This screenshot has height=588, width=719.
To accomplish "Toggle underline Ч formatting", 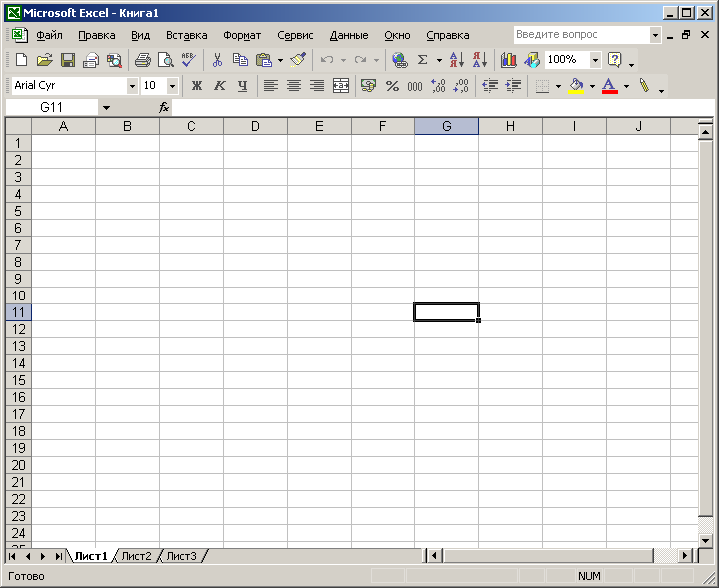I will point(242,86).
